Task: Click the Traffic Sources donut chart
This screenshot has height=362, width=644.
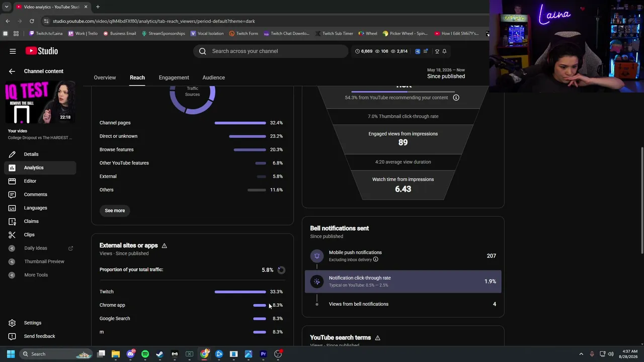Action: pos(192,93)
